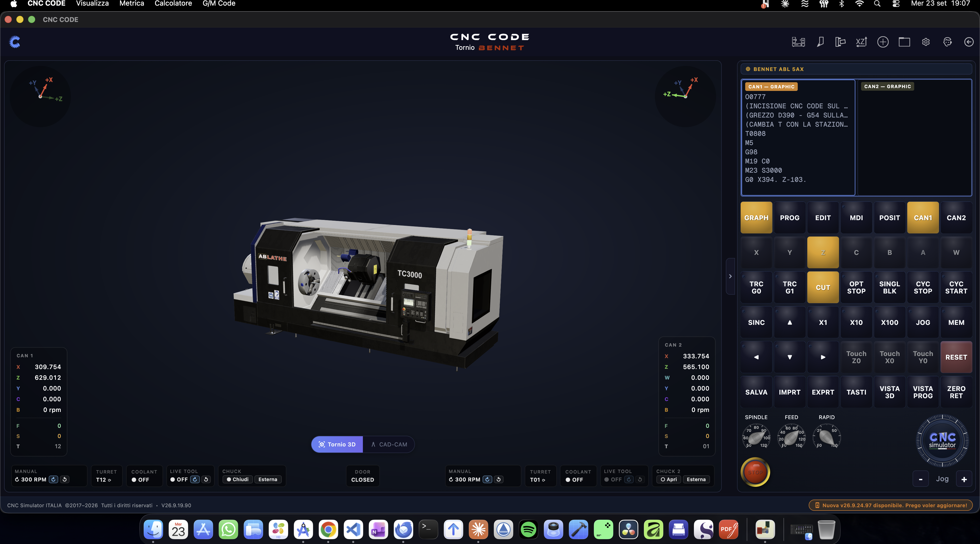Open settings via the gear icon
This screenshot has width=980, height=544.
tap(926, 42)
